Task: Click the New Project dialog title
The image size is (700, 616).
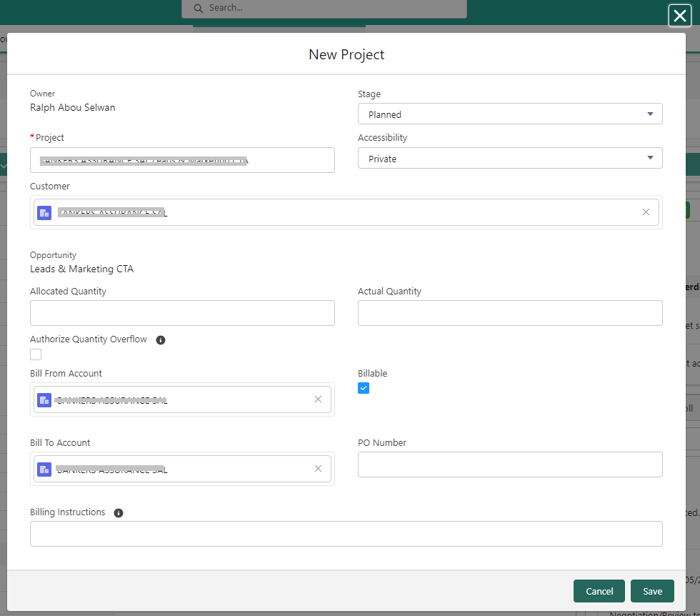Action: click(346, 54)
